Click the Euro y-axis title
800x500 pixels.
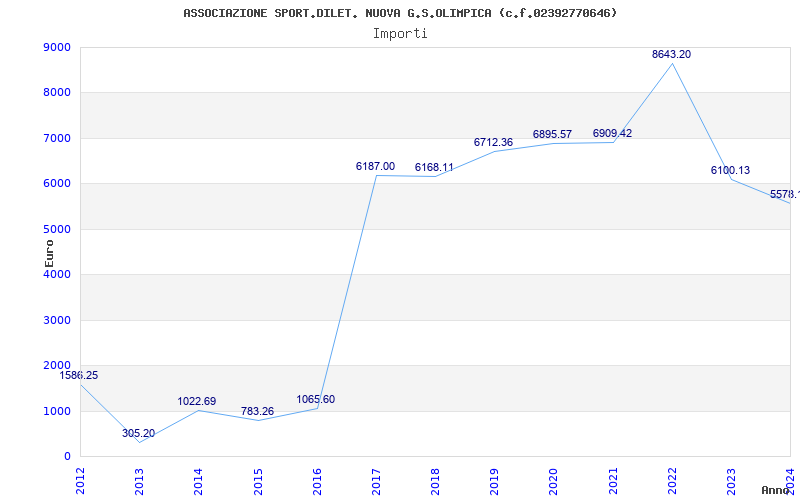click(x=49, y=253)
